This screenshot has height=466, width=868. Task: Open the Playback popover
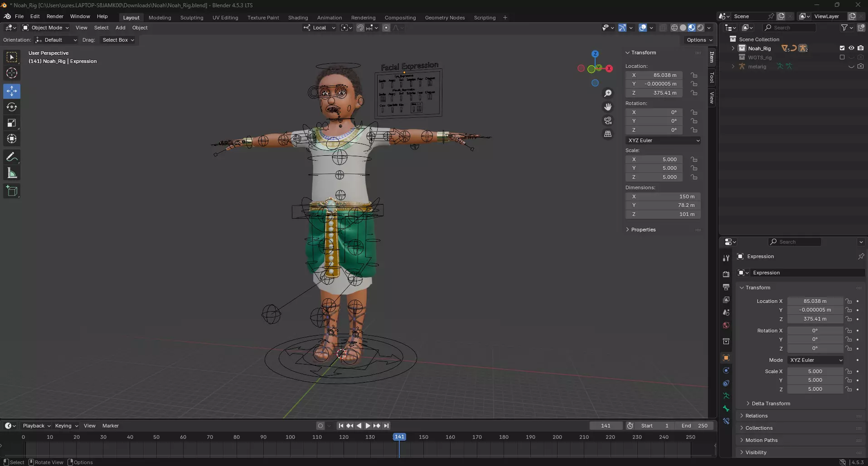coord(36,426)
